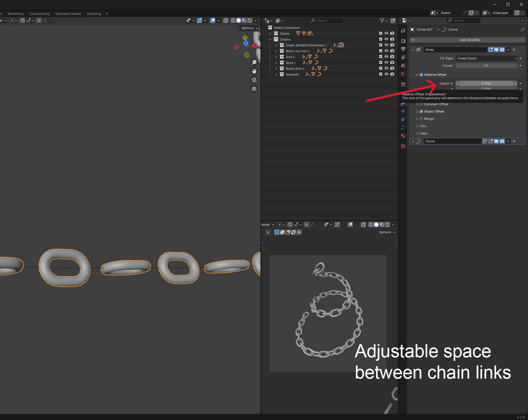Choose Extend selection mode in lower viewport

[x=282, y=232]
